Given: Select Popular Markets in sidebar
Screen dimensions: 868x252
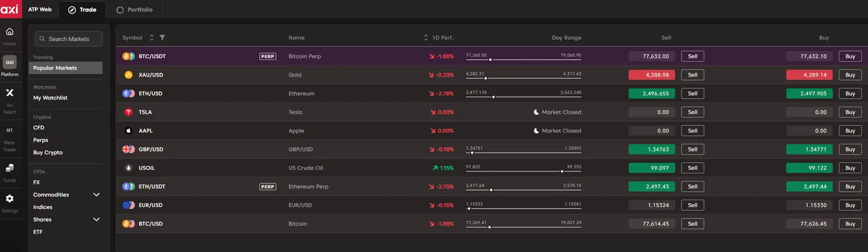Looking at the screenshot, I should [66, 68].
